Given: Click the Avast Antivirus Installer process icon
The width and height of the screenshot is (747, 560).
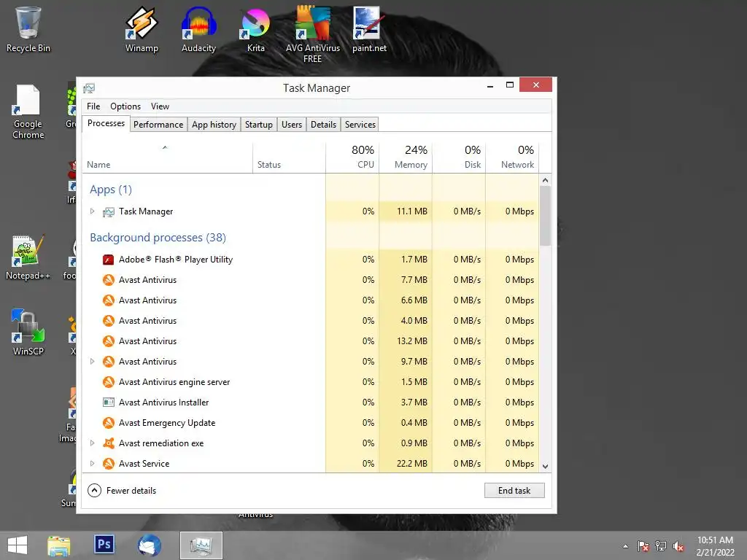Looking at the screenshot, I should 108,402.
